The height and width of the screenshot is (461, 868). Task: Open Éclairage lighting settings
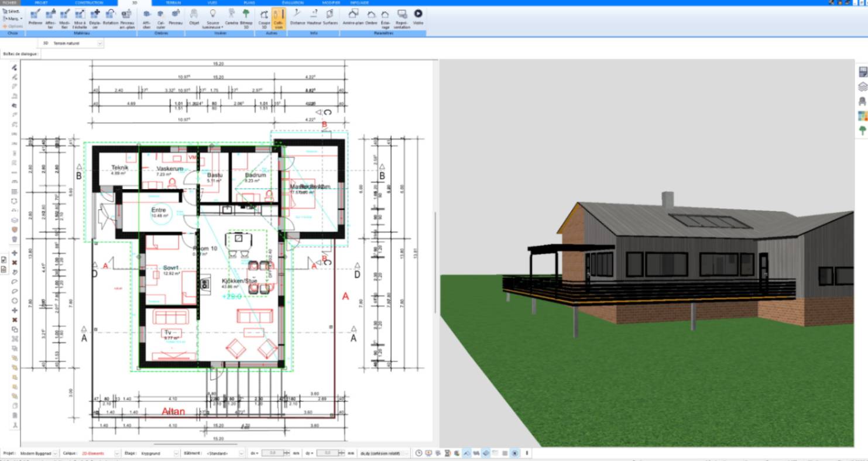pos(385,18)
